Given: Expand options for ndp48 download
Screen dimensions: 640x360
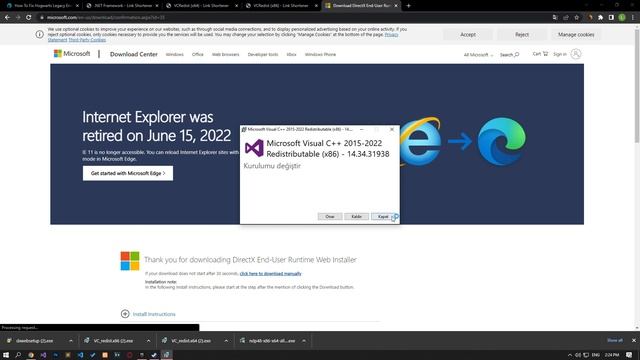Looking at the screenshot, I should coord(304,341).
